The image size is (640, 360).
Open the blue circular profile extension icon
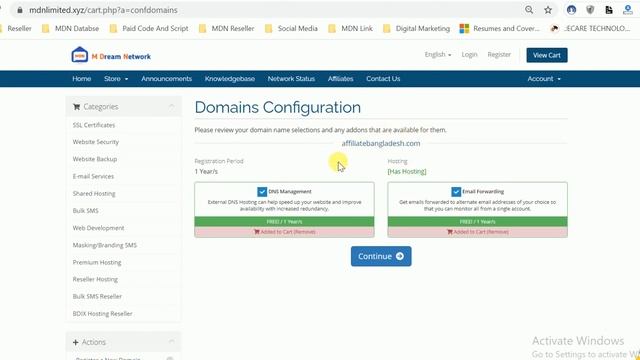(x=571, y=10)
